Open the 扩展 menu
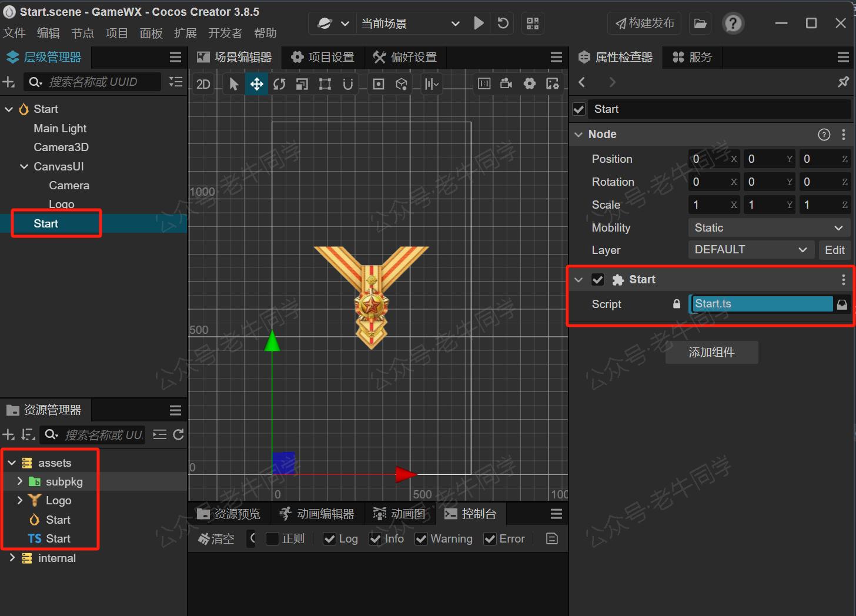The image size is (856, 616). [185, 33]
